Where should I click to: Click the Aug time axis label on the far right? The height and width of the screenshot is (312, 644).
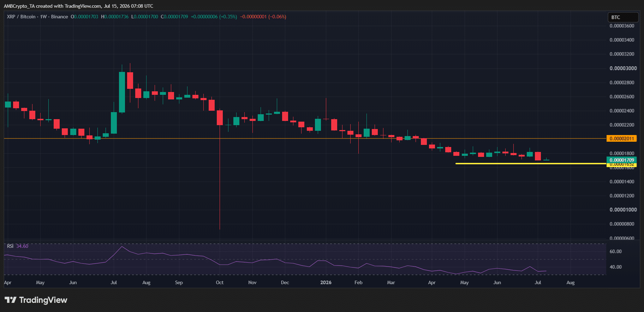[571, 282]
